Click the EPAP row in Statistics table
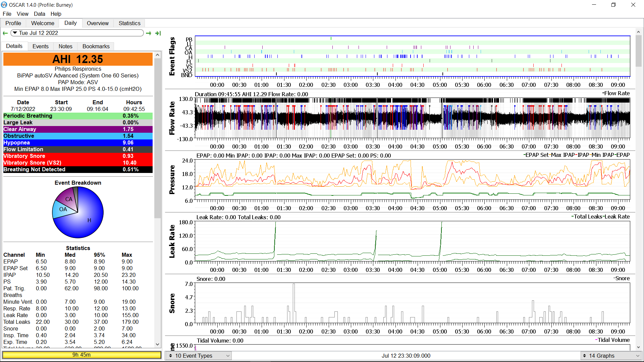This screenshot has width=644, height=362. pos(78,261)
